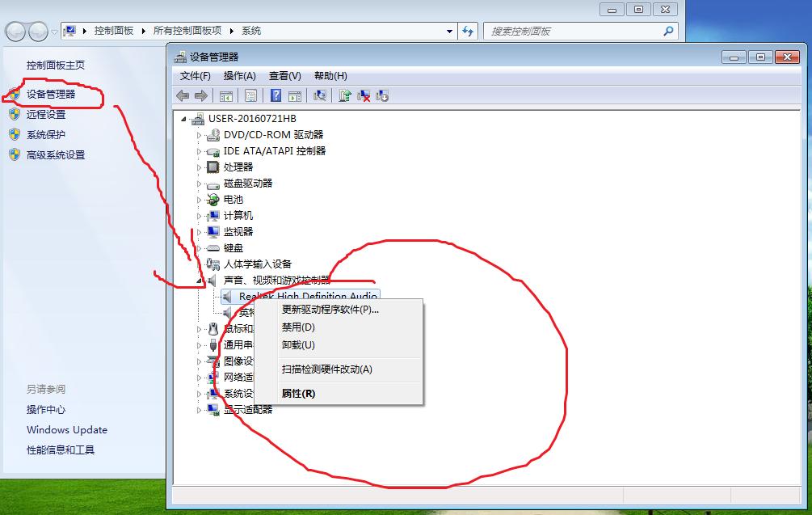Image resolution: width=812 pixels, height=515 pixels.
Task: Click the battery icon beside 电池
Action: (x=212, y=200)
